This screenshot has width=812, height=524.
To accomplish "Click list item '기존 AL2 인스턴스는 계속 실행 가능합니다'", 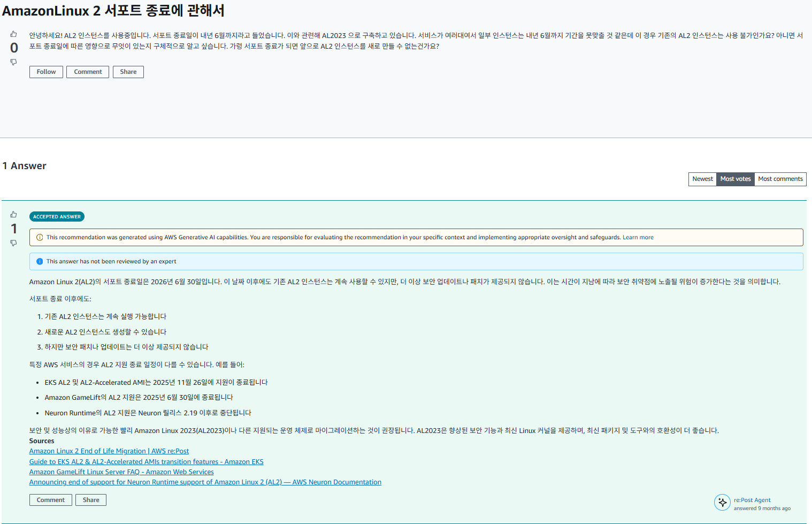I will point(105,317).
